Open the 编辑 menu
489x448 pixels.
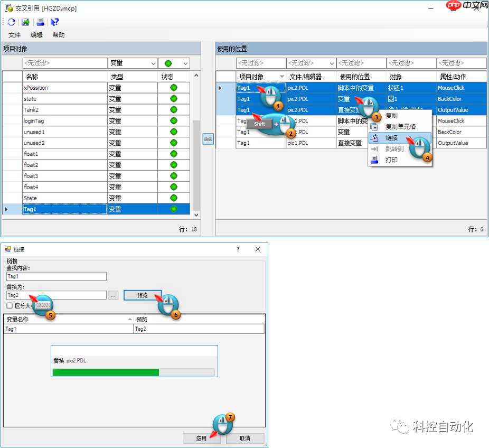36,34
